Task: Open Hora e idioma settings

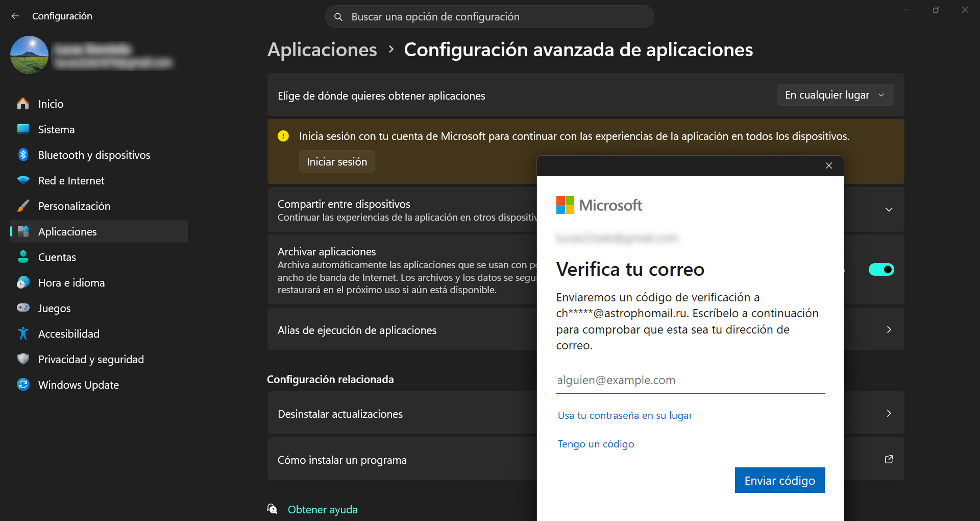Action: coord(99,282)
